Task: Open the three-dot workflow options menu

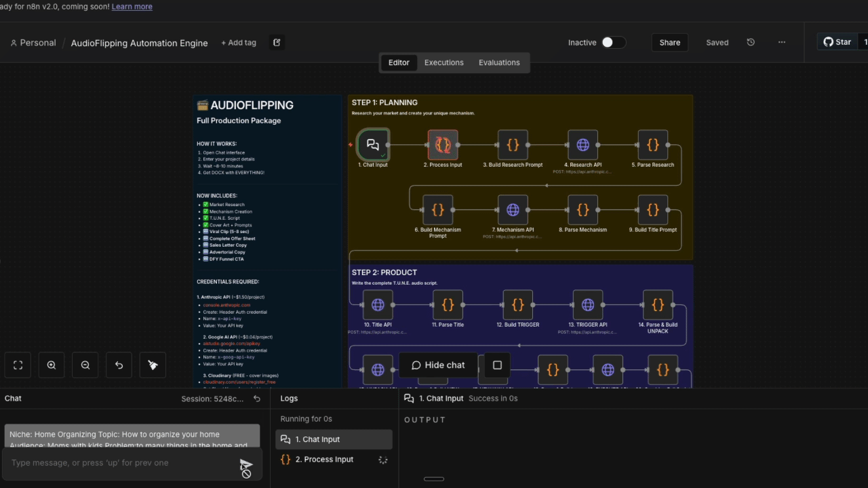Action: (782, 42)
